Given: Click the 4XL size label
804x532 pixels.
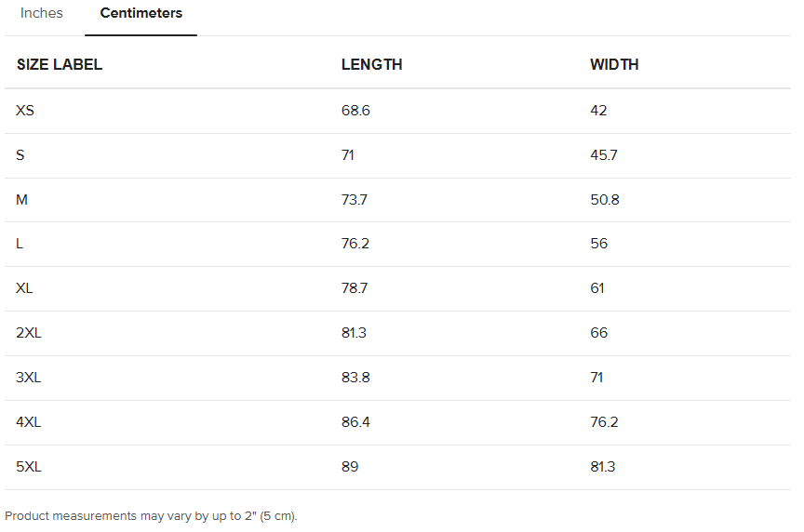Looking at the screenshot, I should 29,422.
